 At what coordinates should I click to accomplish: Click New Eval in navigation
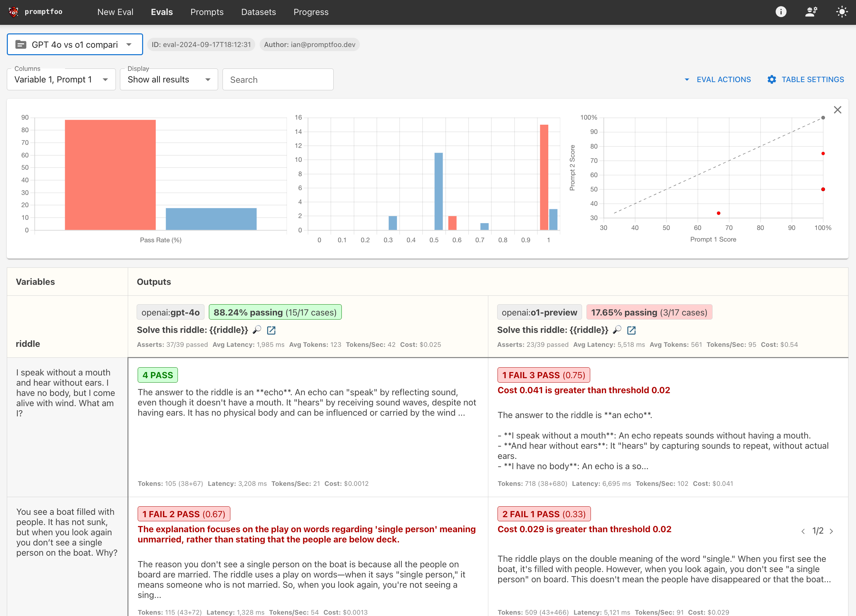tap(115, 12)
